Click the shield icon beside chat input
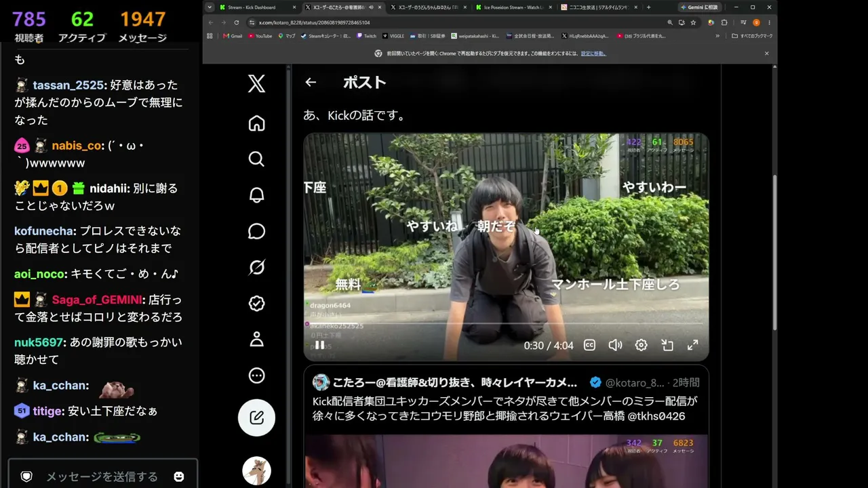The image size is (868, 488). 26,476
